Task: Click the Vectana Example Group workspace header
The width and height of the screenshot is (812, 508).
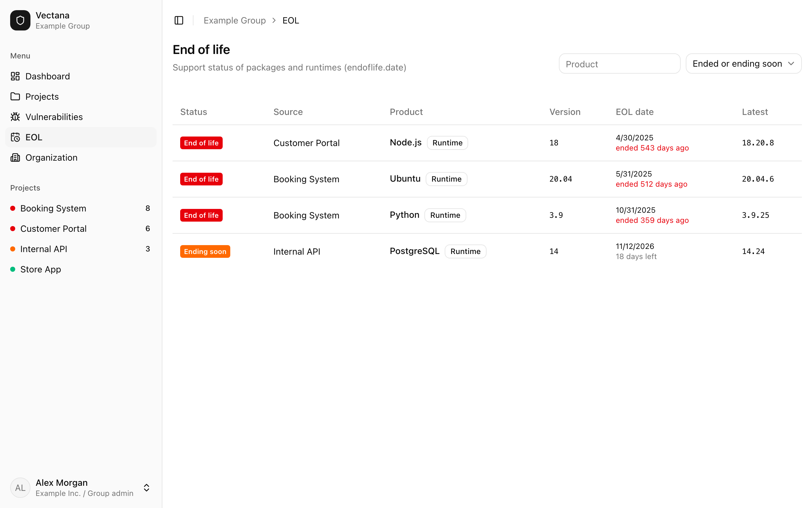Action: coord(81,21)
